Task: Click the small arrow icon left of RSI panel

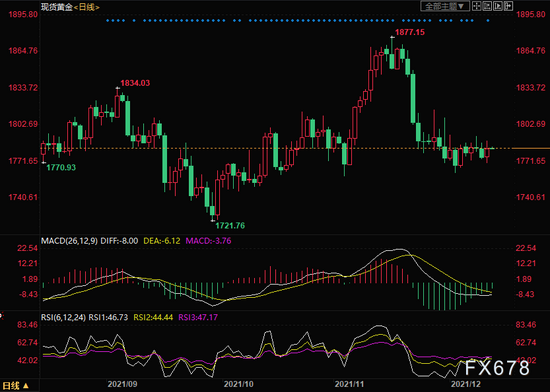Action: point(1,316)
